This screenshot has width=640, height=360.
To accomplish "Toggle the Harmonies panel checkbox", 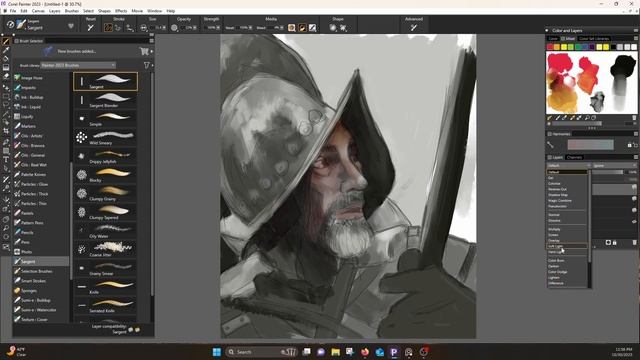I will coord(550,134).
